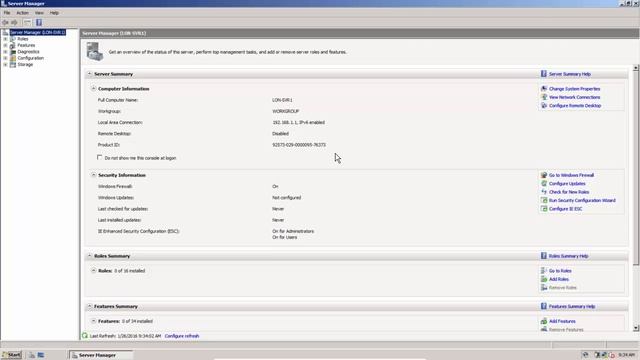
Task: Click the Change System Properties icon
Action: tap(544, 89)
